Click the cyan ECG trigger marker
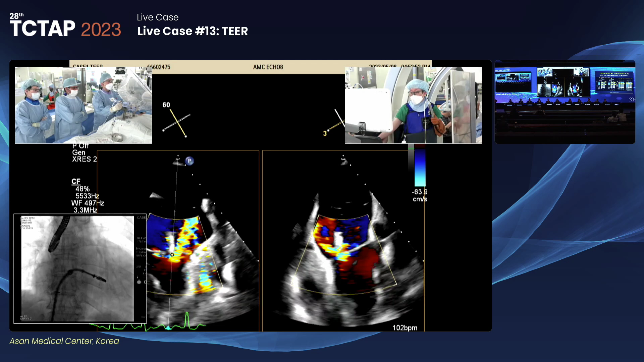Screen dimensions: 644x362 point(168,327)
